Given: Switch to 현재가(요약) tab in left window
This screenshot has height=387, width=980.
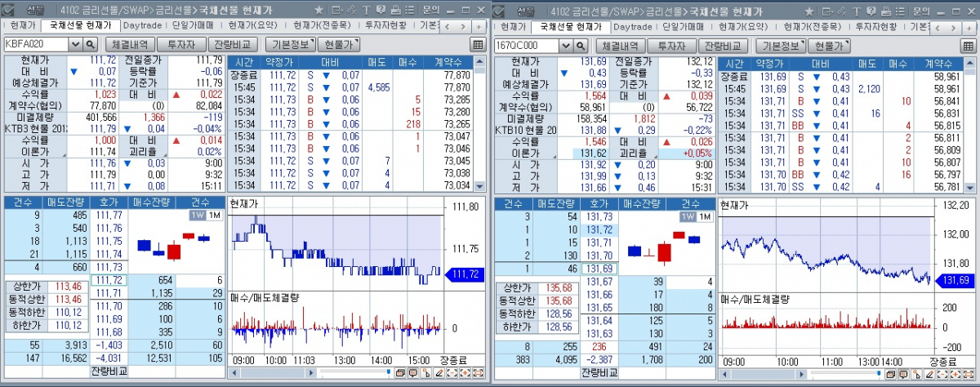Looking at the screenshot, I should click(x=255, y=25).
